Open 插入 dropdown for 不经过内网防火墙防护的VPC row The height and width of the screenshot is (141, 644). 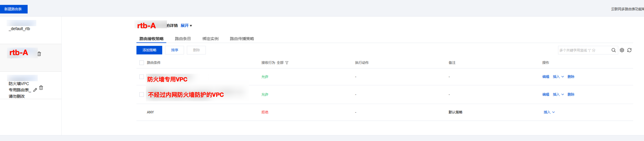tap(558, 94)
